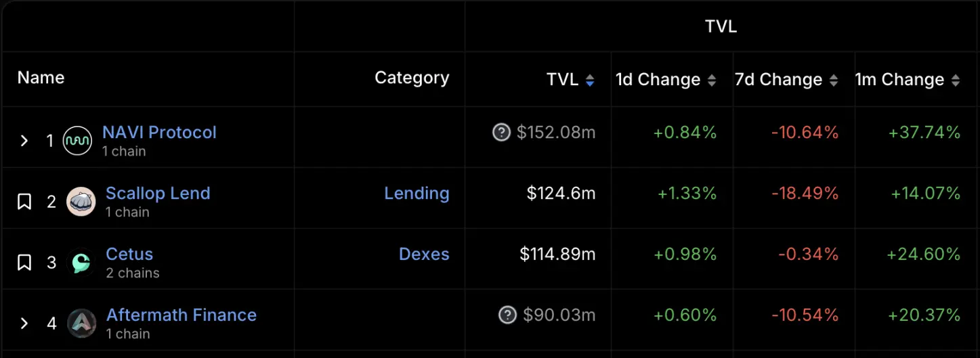Sort by 1d Change column
Screen dimensions: 980x358
click(711, 80)
